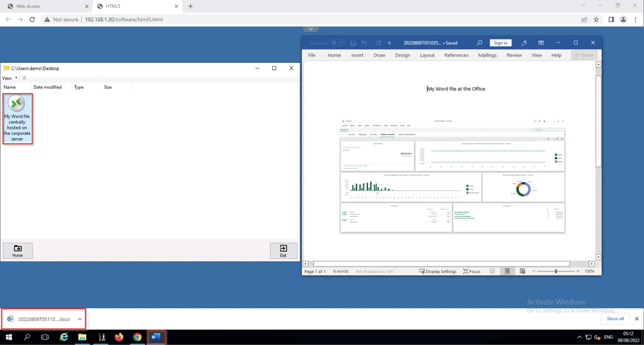Open the Search magnifier in Word title bar
This screenshot has height=345, width=644.
[479, 43]
